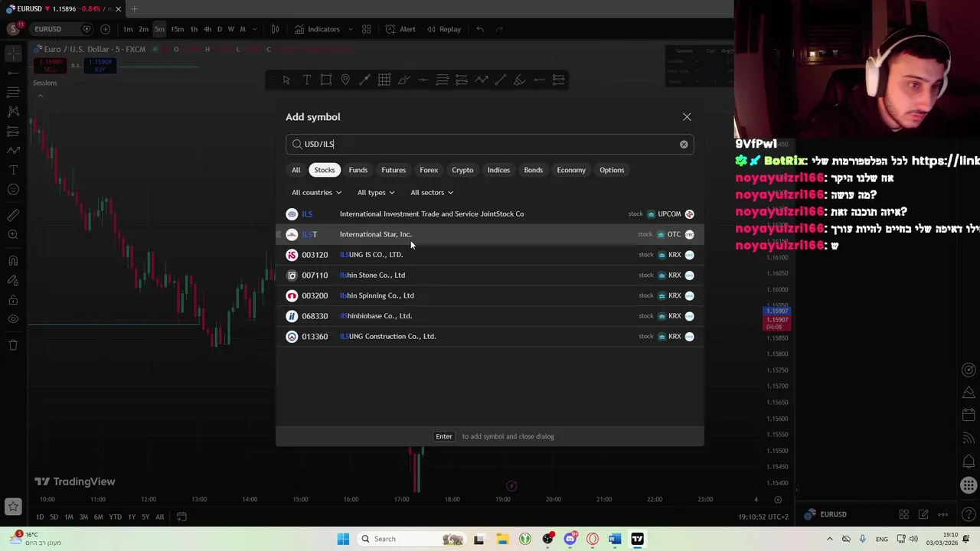The image size is (980, 551).
Task: Select the rectangle tool in floating toolbar
Action: pyautogui.click(x=326, y=80)
